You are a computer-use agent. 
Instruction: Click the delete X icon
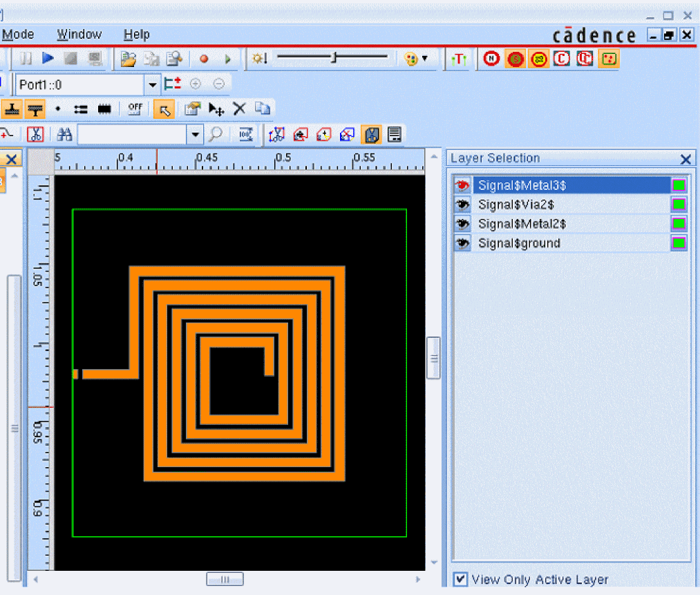tap(239, 109)
